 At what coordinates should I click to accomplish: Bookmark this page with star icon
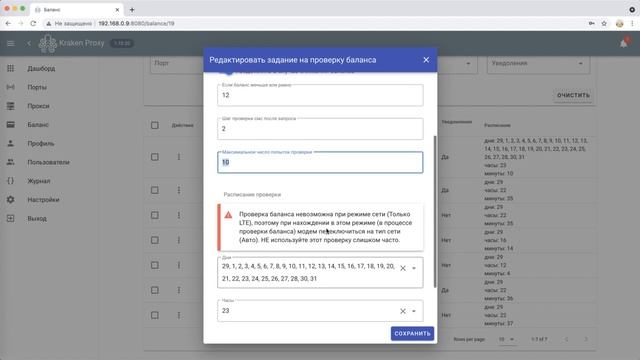(604, 24)
